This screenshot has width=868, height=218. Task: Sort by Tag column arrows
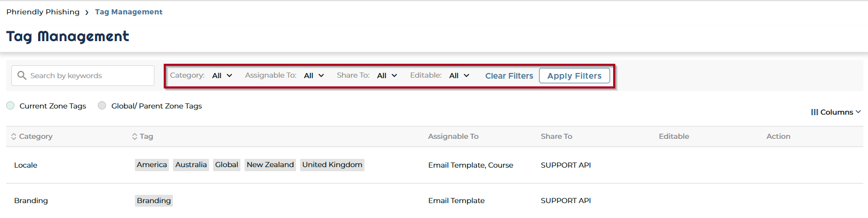click(135, 136)
